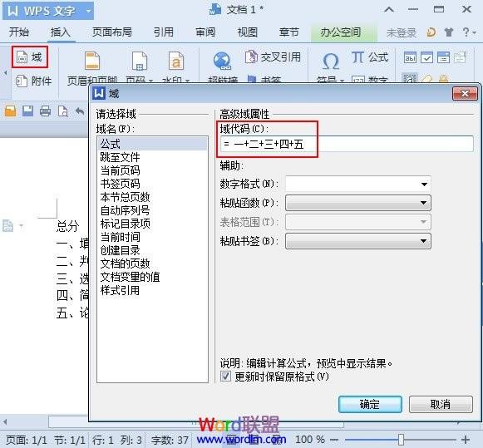Screen dimensions: 483x448
Task: Click the 超链接 hyperlink globe icon
Action: tap(222, 61)
